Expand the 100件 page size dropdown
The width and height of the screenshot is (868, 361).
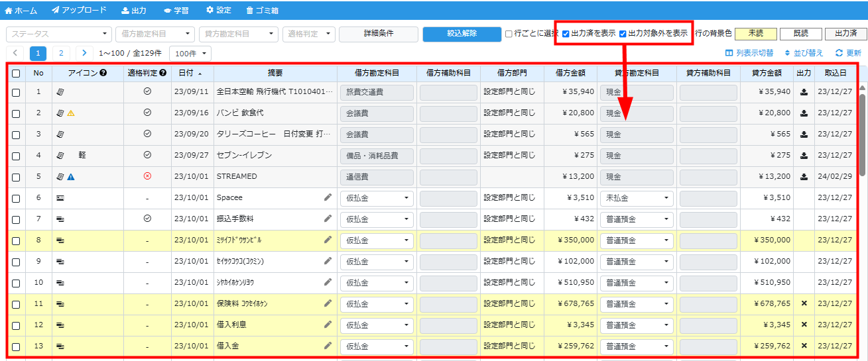(190, 53)
